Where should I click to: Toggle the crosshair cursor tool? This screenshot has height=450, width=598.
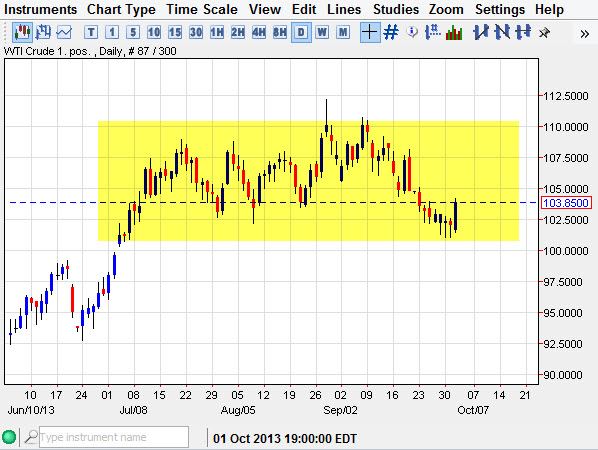[370, 32]
